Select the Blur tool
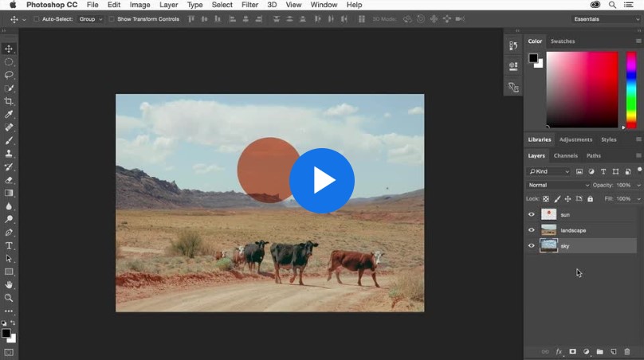Image resolution: width=644 pixels, height=360 pixels. (9, 206)
